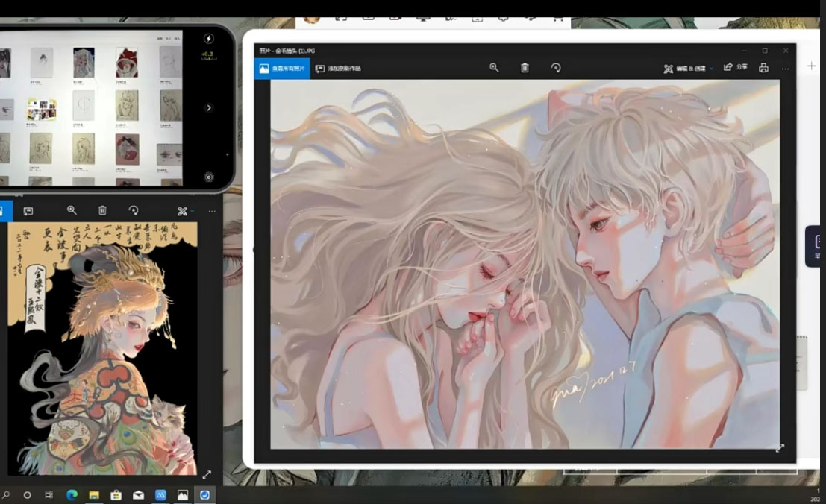Image resolution: width=826 pixels, height=504 pixels.
Task: Open Cortana circle on the taskbar
Action: 27,494
